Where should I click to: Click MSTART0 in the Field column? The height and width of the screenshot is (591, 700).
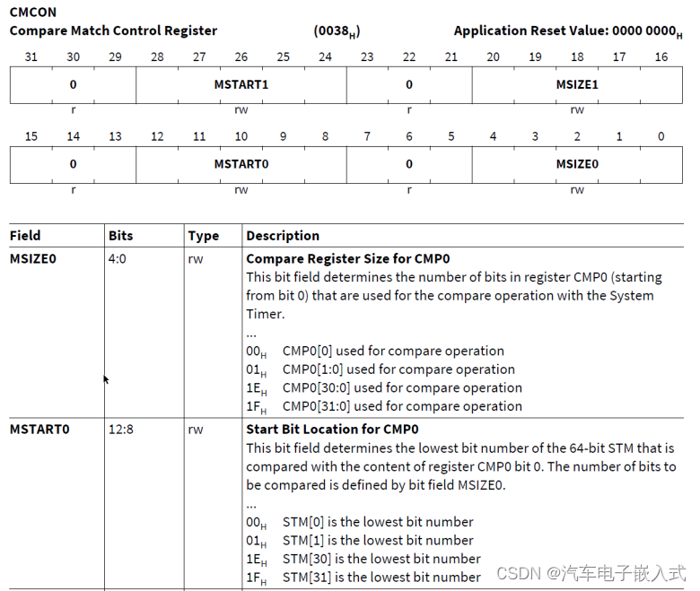(39, 429)
